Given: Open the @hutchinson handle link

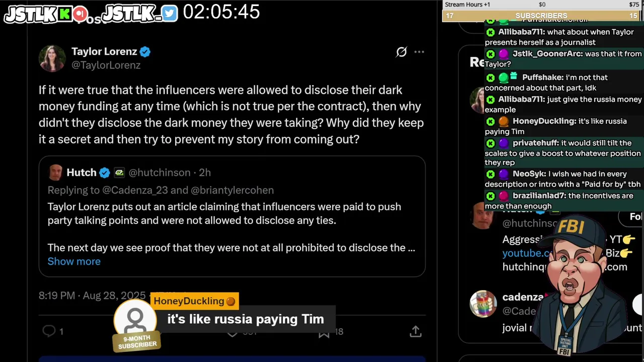Looking at the screenshot, I should point(159,172).
